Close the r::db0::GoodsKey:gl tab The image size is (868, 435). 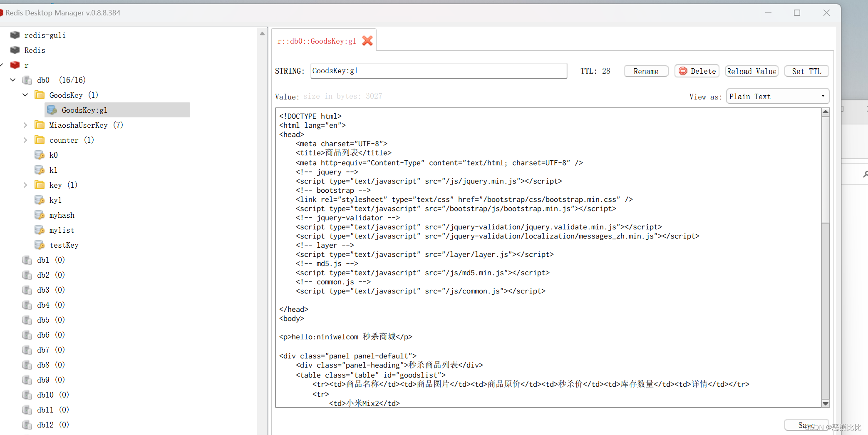(x=367, y=41)
